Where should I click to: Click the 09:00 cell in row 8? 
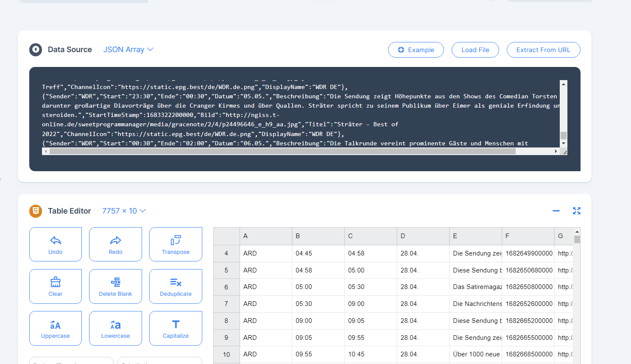pos(318,321)
